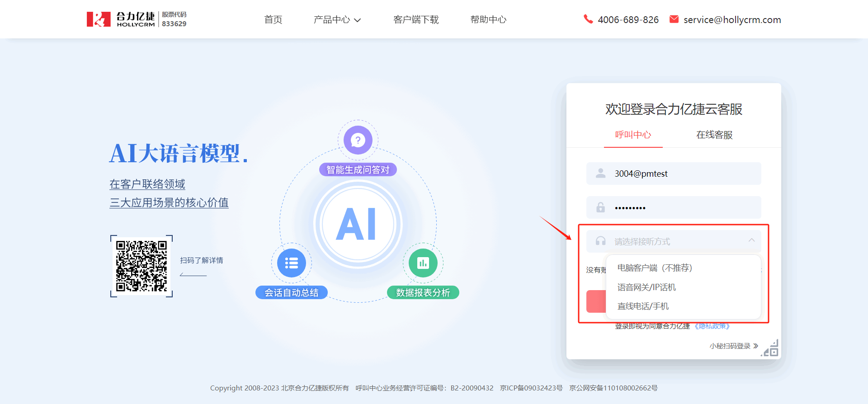This screenshot has height=404, width=868.
Task: Click the 产品中心 chevron arrow
Action: coord(357,20)
